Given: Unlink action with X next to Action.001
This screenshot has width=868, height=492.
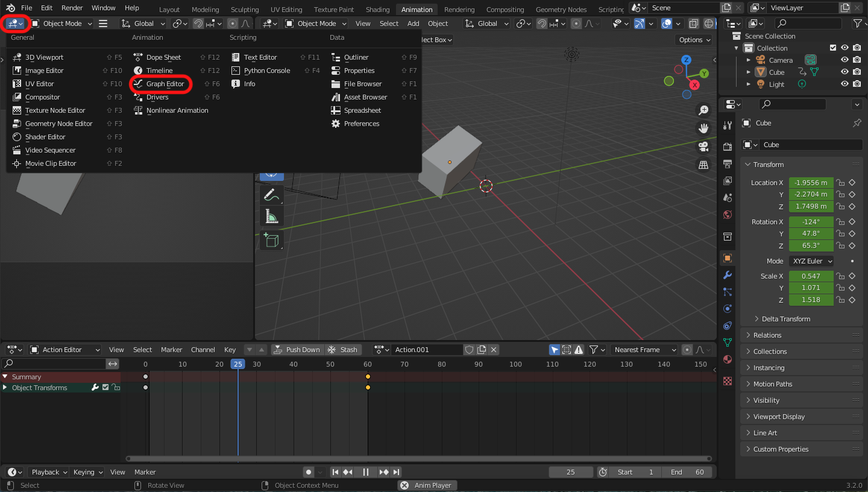Looking at the screenshot, I should point(494,350).
